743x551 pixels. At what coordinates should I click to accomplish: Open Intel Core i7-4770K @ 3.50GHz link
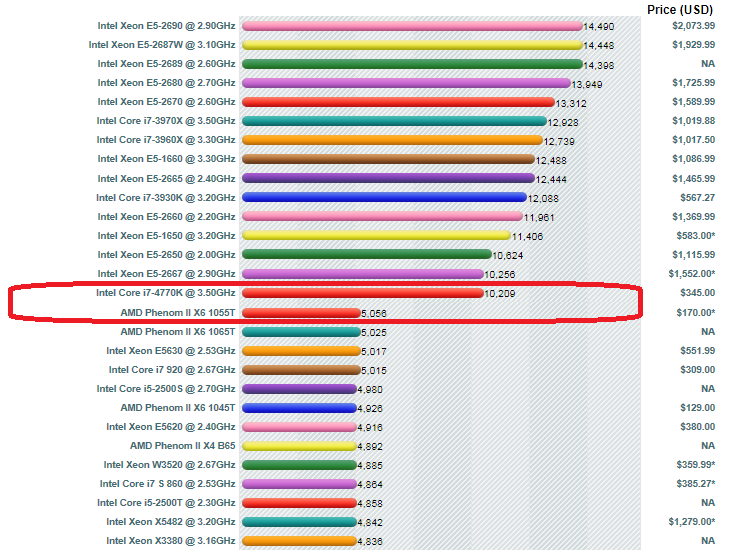[x=165, y=293]
